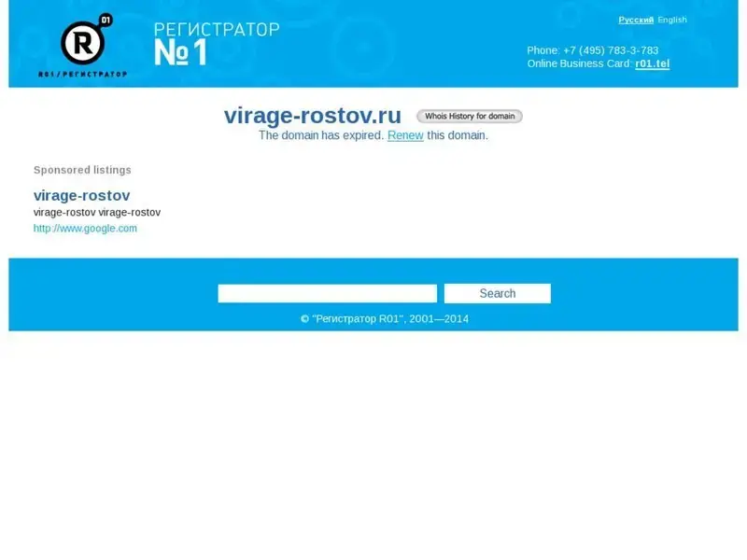Screen dimensions: 747x560
Task: Click the large "№1" banner text
Action: pos(179,53)
